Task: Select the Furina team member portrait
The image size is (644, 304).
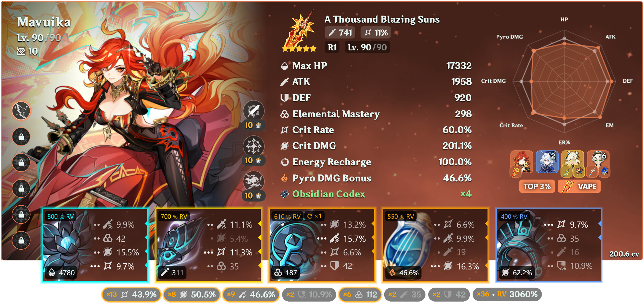Action: pyautogui.click(x=547, y=163)
